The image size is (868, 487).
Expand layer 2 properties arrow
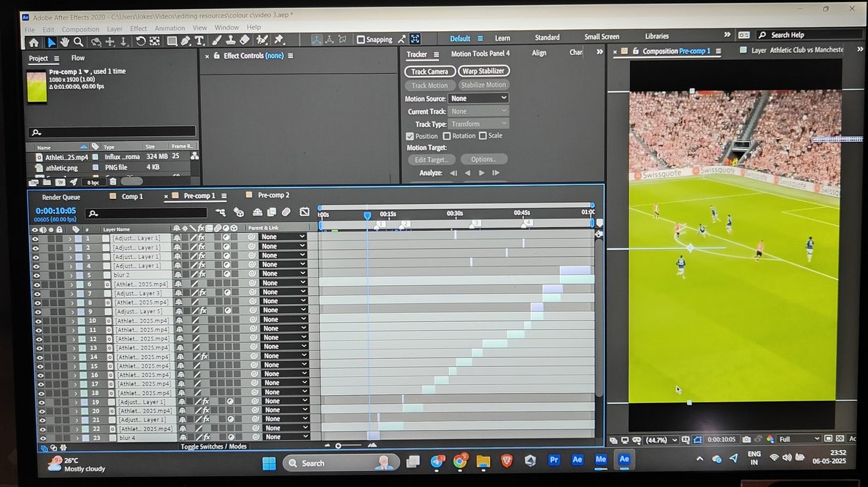pos(70,247)
